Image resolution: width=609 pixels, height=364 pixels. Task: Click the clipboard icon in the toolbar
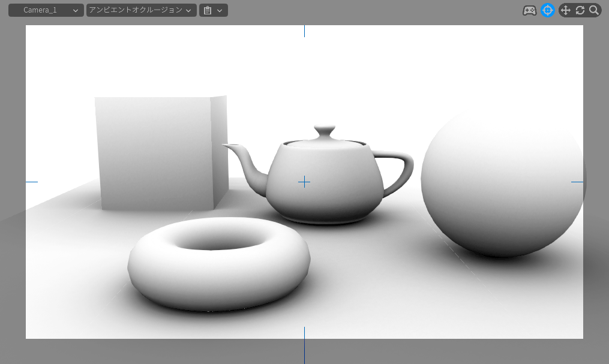pos(208,10)
